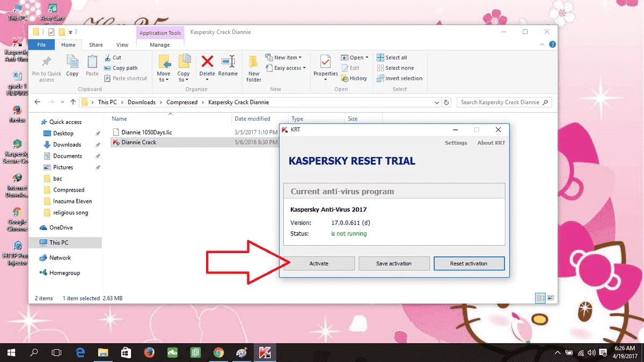Open the Recent locations dropdown arrow
The image size is (644, 362).
(62, 102)
